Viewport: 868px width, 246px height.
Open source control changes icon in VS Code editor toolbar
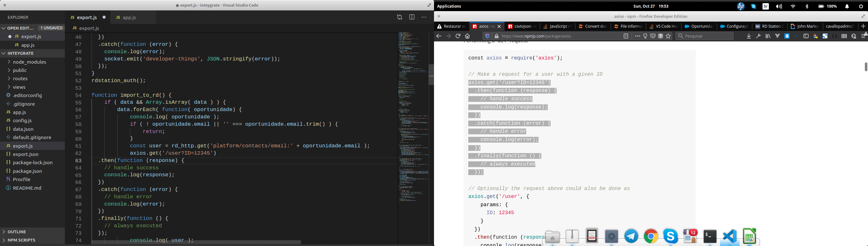(400, 17)
